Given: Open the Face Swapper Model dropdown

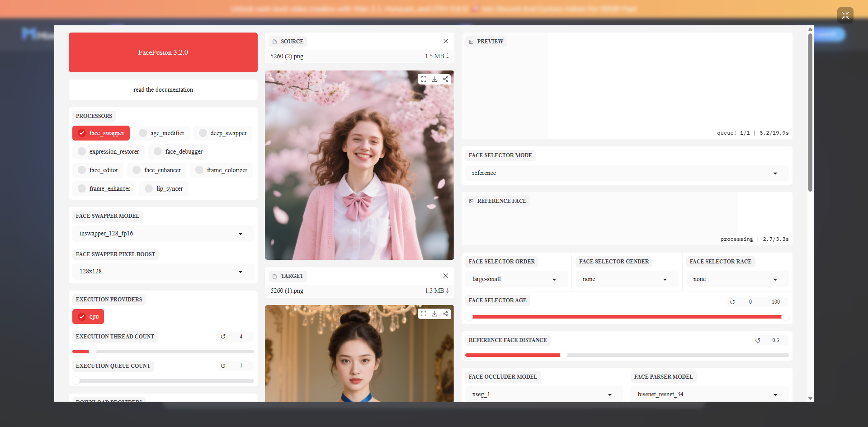Looking at the screenshot, I should [x=163, y=234].
